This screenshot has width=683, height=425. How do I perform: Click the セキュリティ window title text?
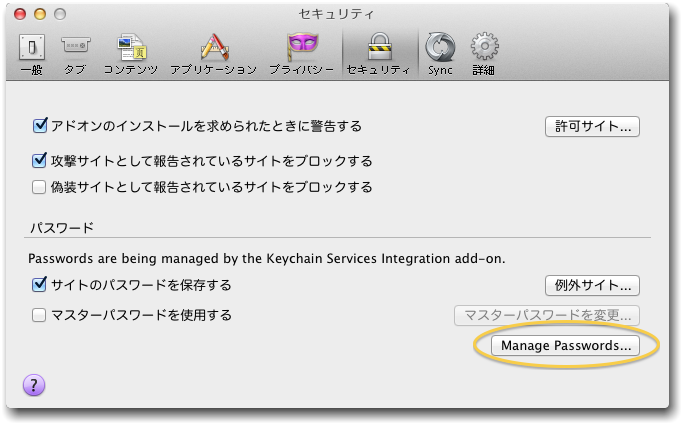coord(336,14)
